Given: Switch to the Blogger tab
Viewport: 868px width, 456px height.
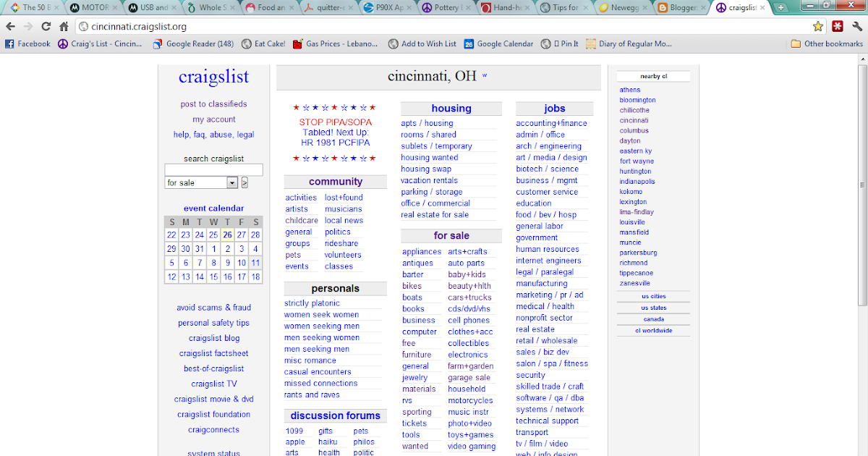Looking at the screenshot, I should click(682, 7).
